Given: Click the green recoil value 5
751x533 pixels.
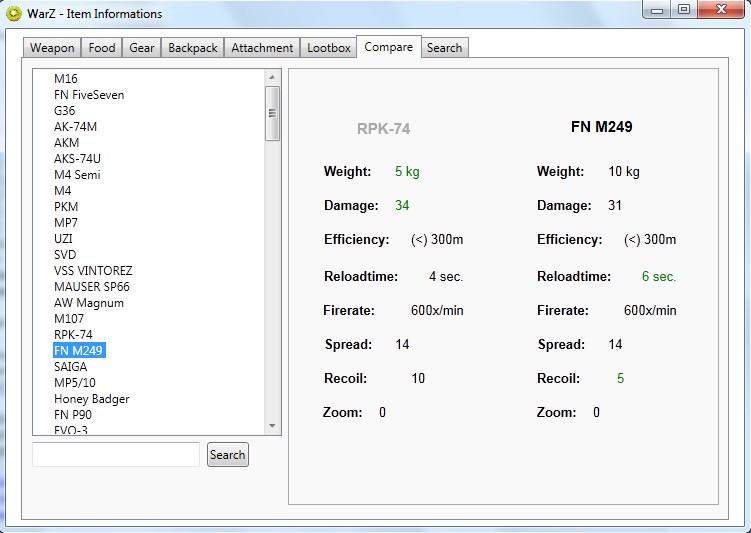Looking at the screenshot, I should click(621, 378).
